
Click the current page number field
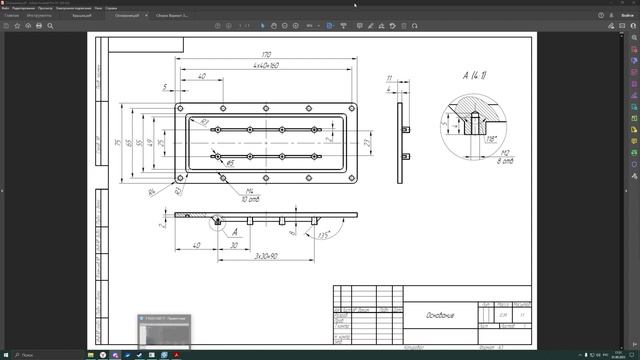[241, 26]
